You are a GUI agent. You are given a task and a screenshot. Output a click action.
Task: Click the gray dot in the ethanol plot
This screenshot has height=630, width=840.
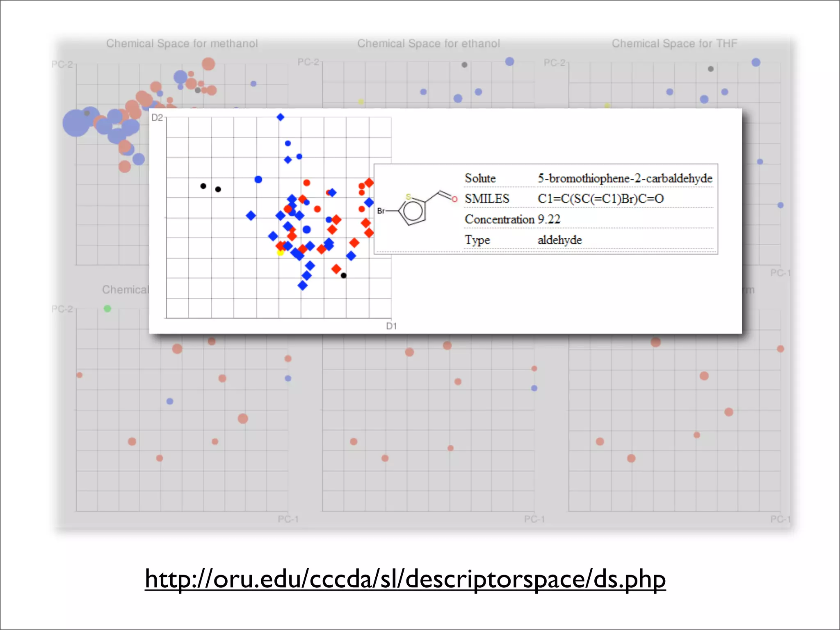[464, 65]
